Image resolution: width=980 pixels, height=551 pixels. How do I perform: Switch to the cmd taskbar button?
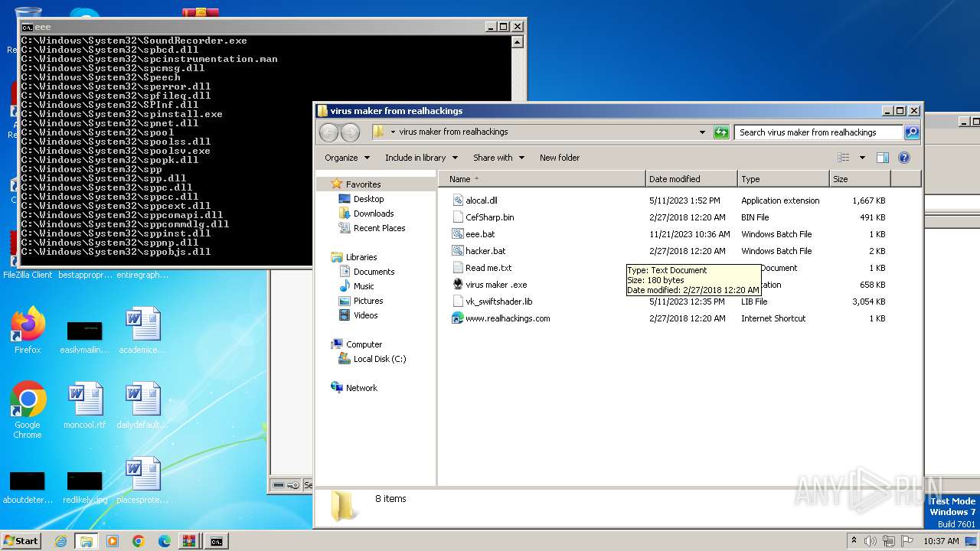coord(217,541)
